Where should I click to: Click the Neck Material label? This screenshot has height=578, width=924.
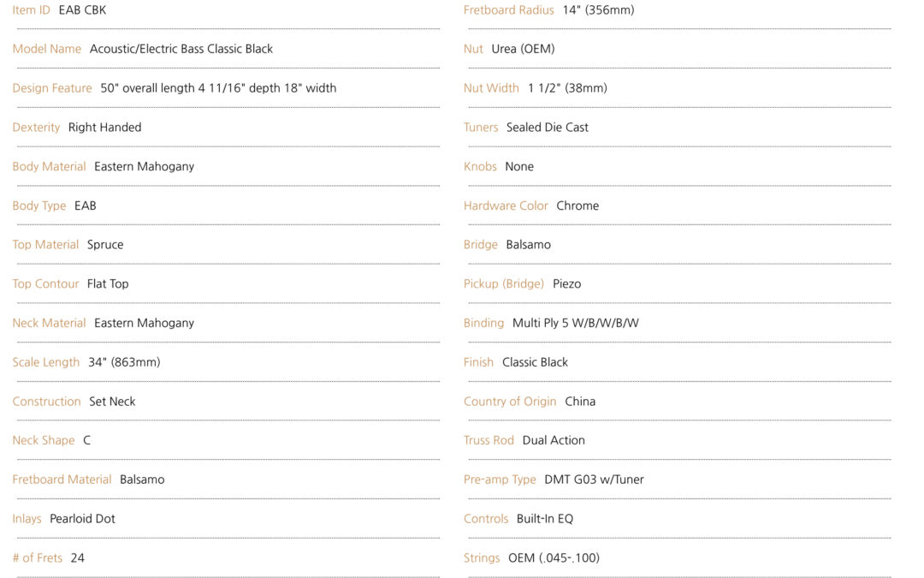point(49,323)
